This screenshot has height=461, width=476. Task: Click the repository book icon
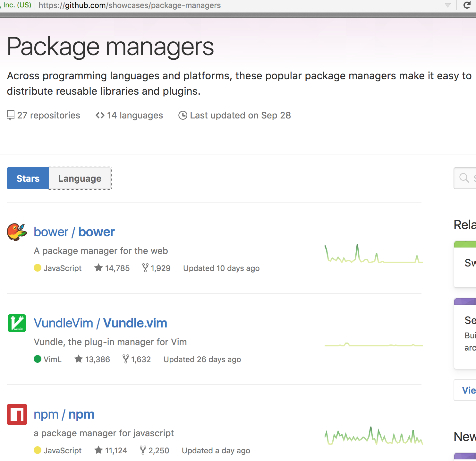11,115
